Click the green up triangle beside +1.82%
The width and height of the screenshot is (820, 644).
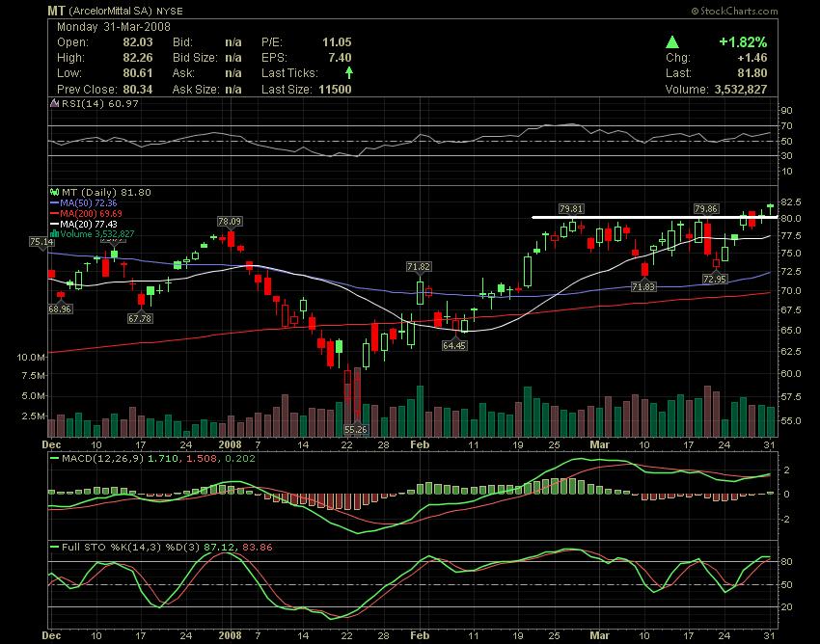pos(672,42)
